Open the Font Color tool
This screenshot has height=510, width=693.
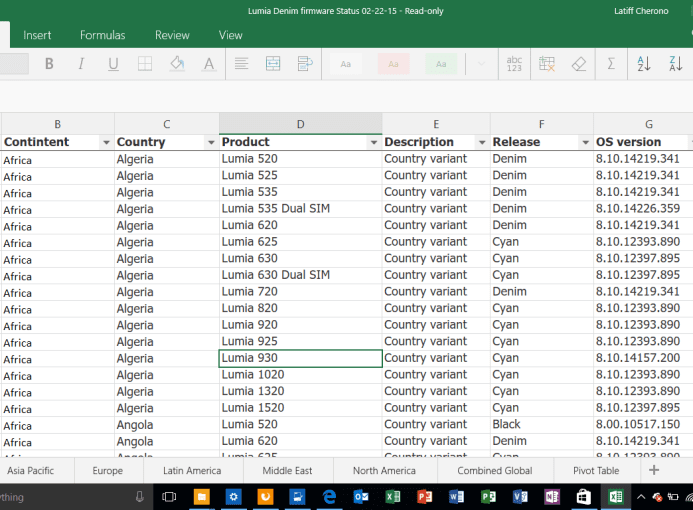[x=209, y=64]
